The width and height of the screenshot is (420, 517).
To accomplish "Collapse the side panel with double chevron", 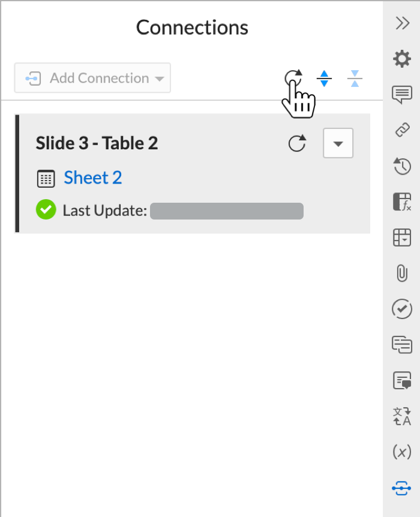I will (x=402, y=23).
